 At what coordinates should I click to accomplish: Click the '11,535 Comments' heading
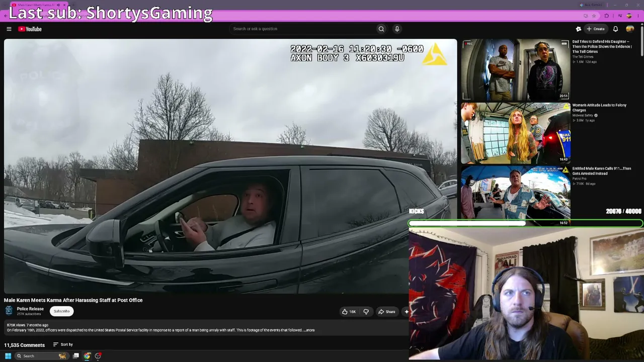pos(24,345)
